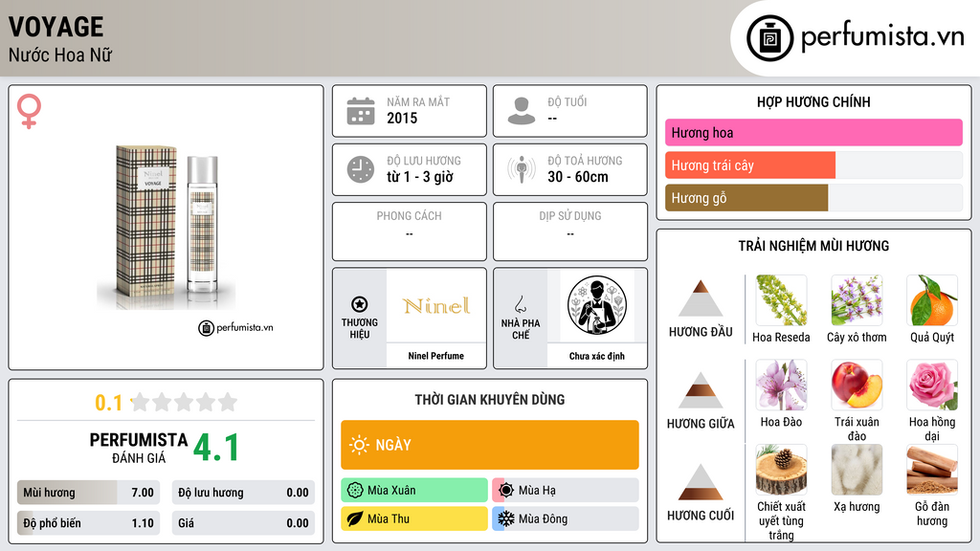Select the orange Ngày time bar

(490, 445)
